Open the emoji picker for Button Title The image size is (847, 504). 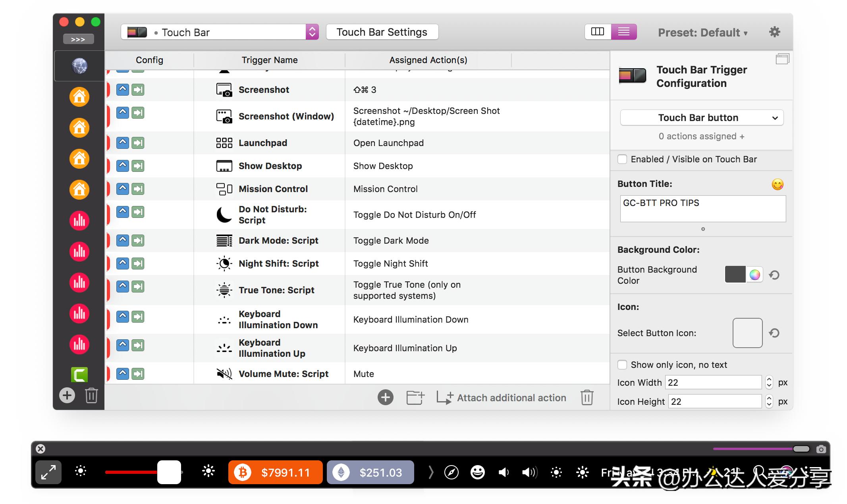(777, 184)
